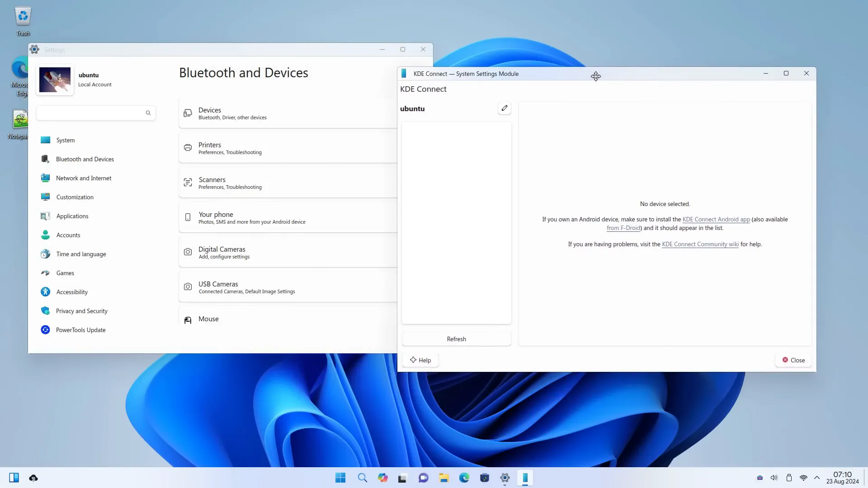The image size is (868, 488).
Task: Click the Applications sidebar icon
Action: pyautogui.click(x=45, y=216)
